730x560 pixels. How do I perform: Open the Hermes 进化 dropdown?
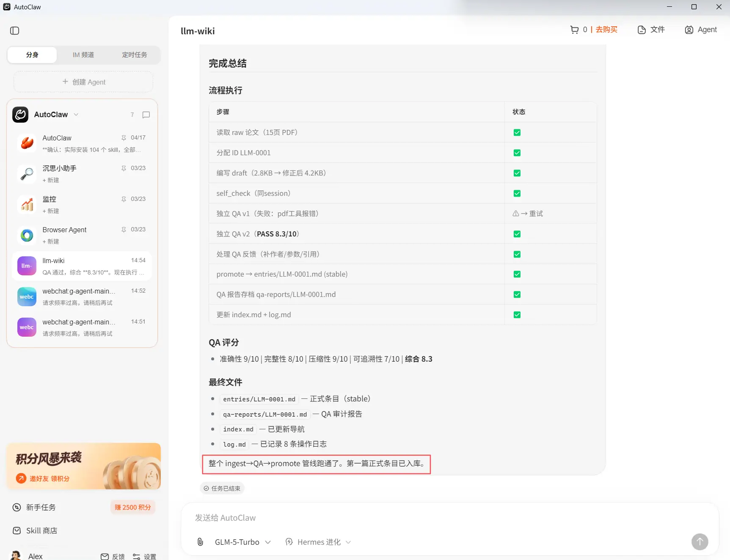[x=318, y=542]
